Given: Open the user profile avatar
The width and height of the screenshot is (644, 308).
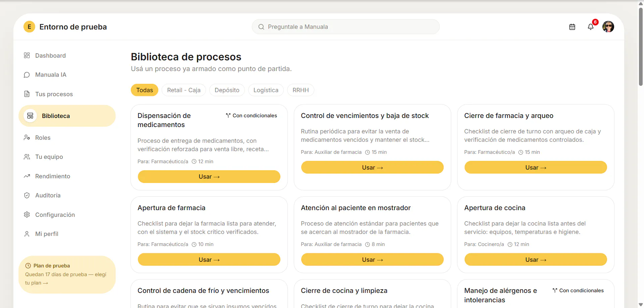Looking at the screenshot, I should click(x=608, y=27).
